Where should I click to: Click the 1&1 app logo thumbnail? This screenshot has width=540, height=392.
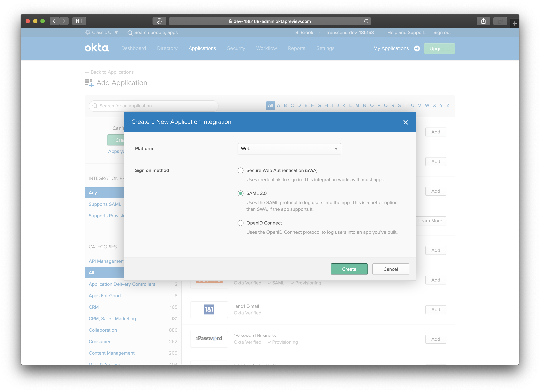(x=209, y=309)
